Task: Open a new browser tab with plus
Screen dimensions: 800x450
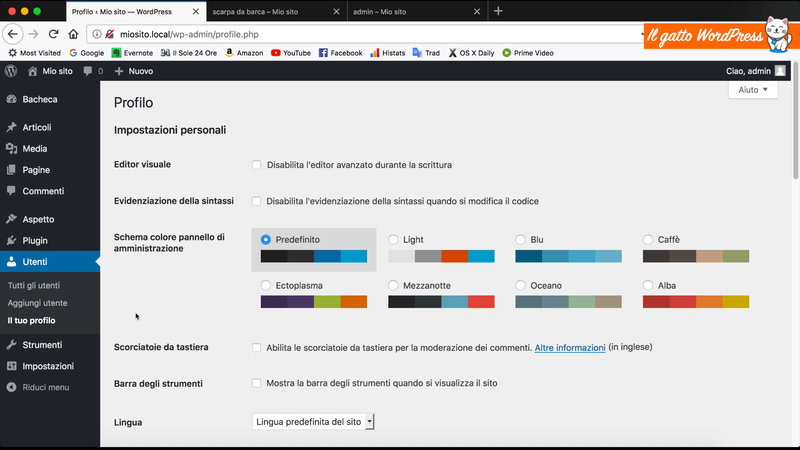Action: [498, 11]
